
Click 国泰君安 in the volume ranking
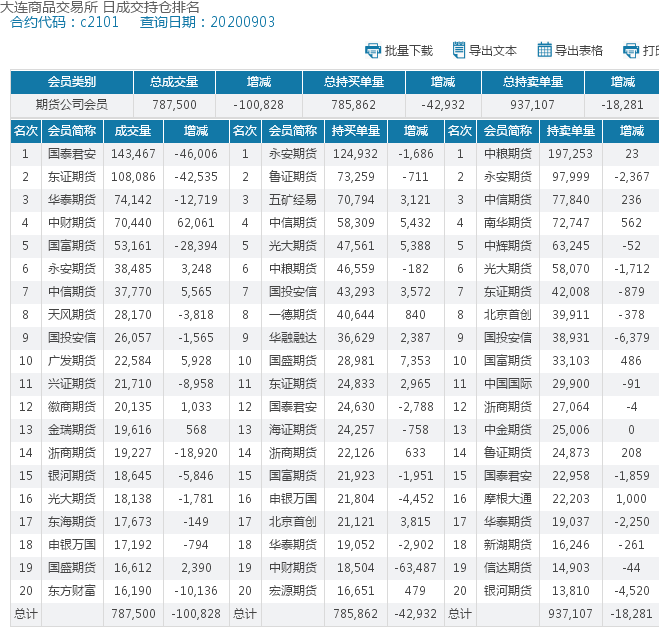[x=72, y=154]
